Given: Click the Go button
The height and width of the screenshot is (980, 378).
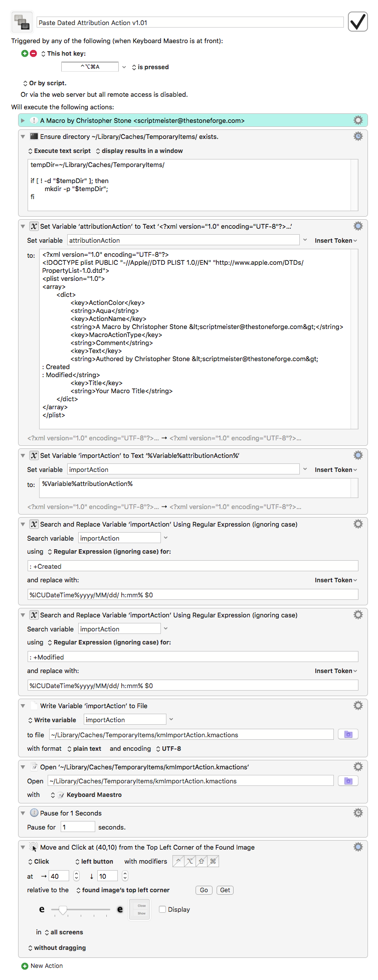Looking at the screenshot, I should tap(204, 890).
